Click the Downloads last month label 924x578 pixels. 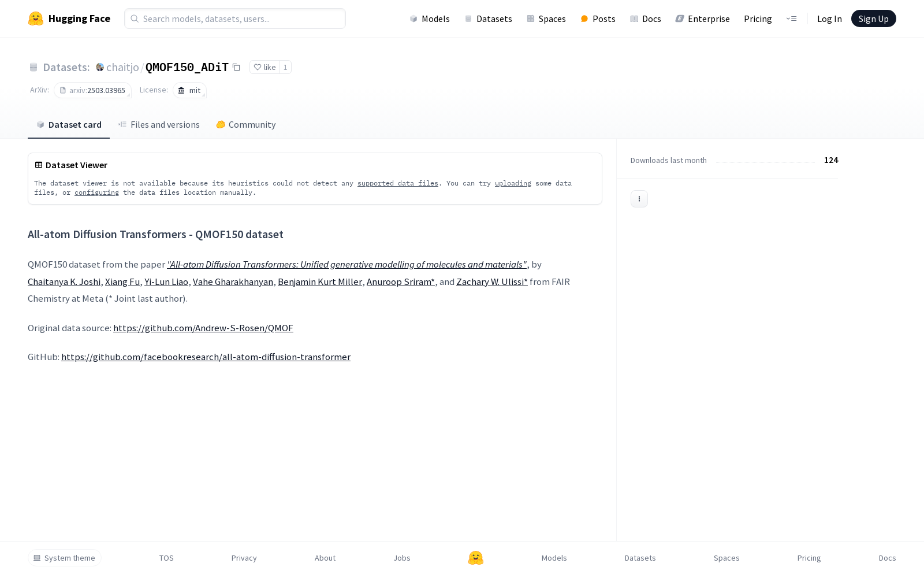click(x=669, y=160)
